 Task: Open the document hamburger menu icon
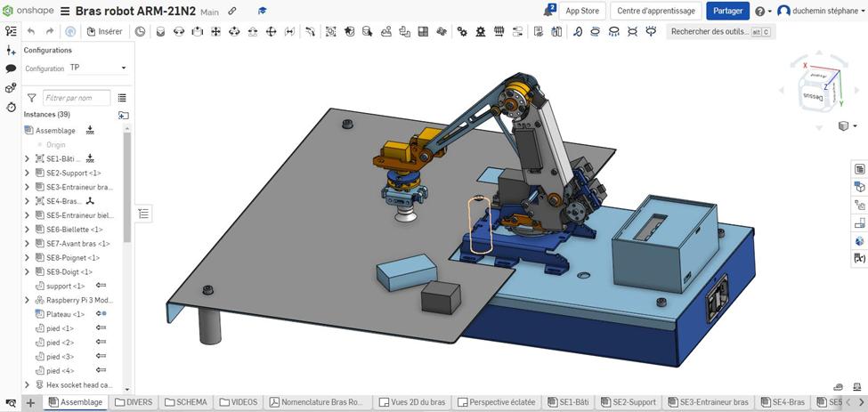(65, 12)
